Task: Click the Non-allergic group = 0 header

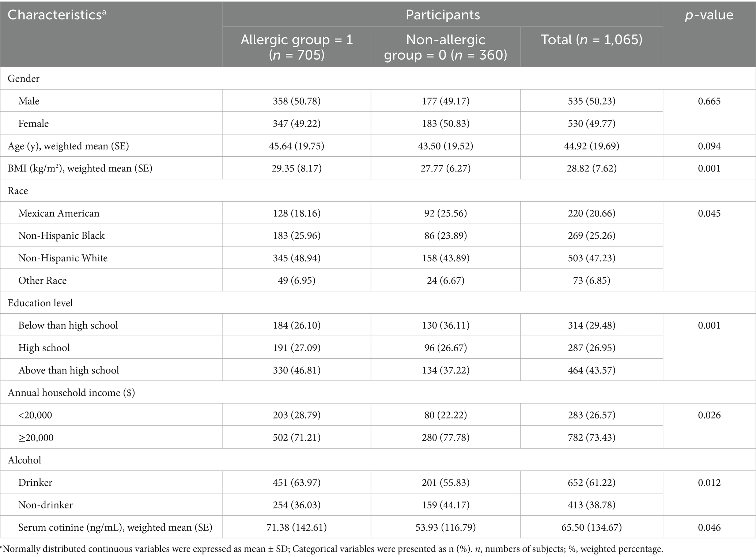Action: (x=446, y=47)
